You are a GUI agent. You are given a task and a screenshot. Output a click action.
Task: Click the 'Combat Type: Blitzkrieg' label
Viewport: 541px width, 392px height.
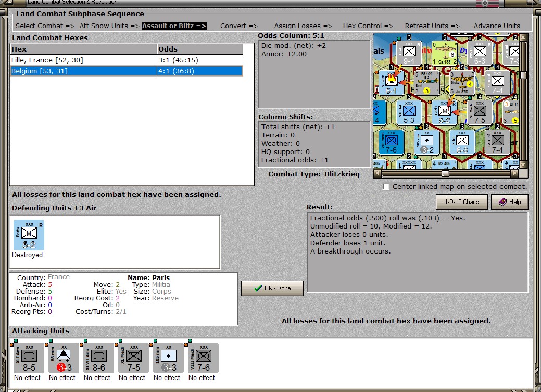pos(314,174)
